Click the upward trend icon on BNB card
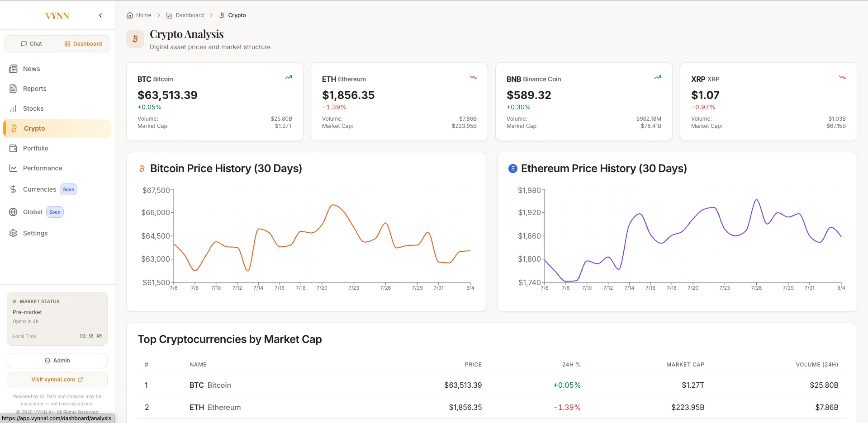This screenshot has width=868, height=423. coord(658,77)
